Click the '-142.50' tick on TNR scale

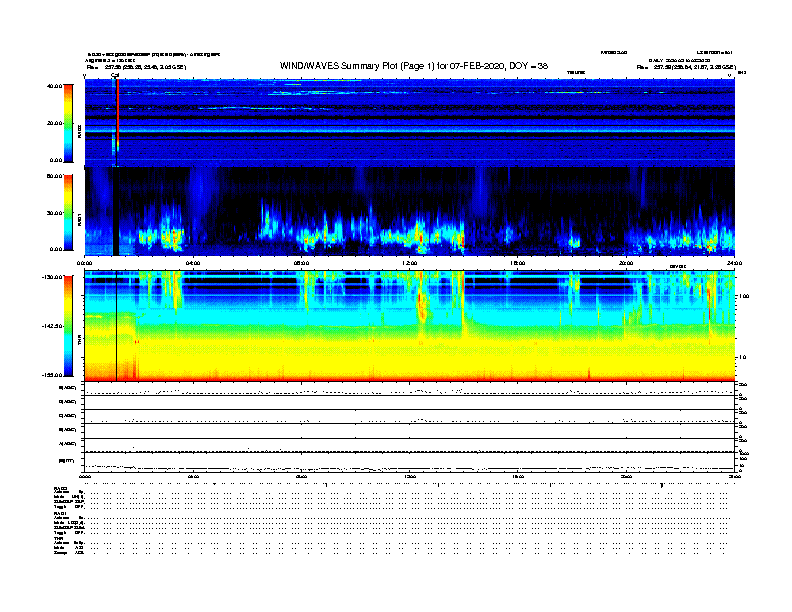[x=53, y=326]
